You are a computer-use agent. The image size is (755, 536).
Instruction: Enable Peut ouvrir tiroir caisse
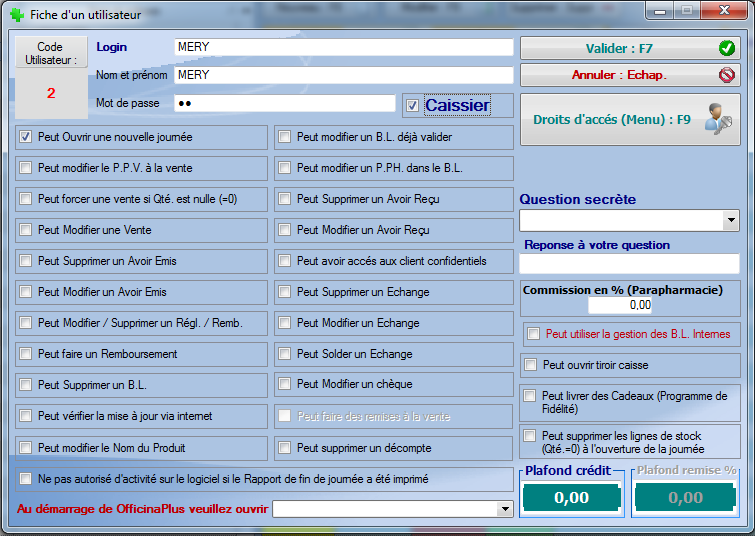532,365
